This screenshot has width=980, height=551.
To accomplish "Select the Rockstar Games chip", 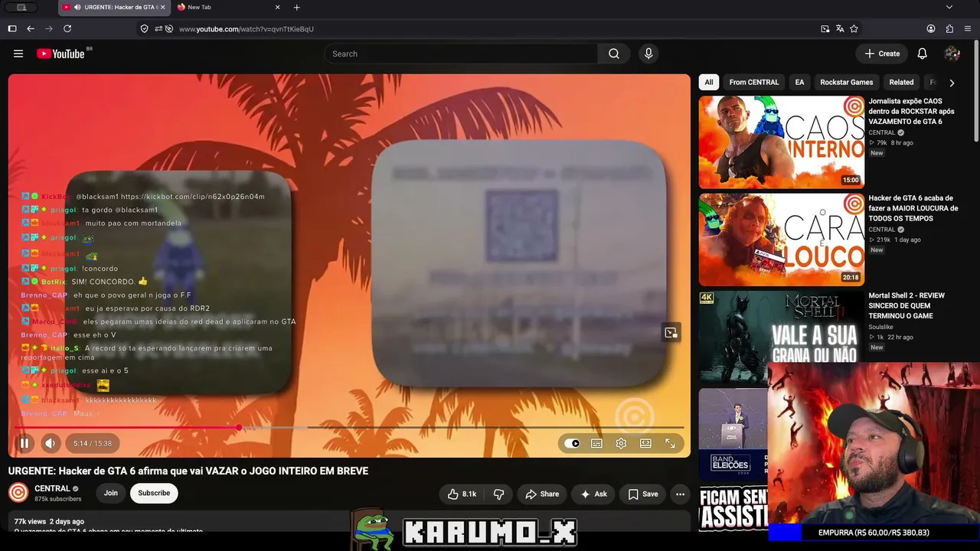I will [x=847, y=83].
